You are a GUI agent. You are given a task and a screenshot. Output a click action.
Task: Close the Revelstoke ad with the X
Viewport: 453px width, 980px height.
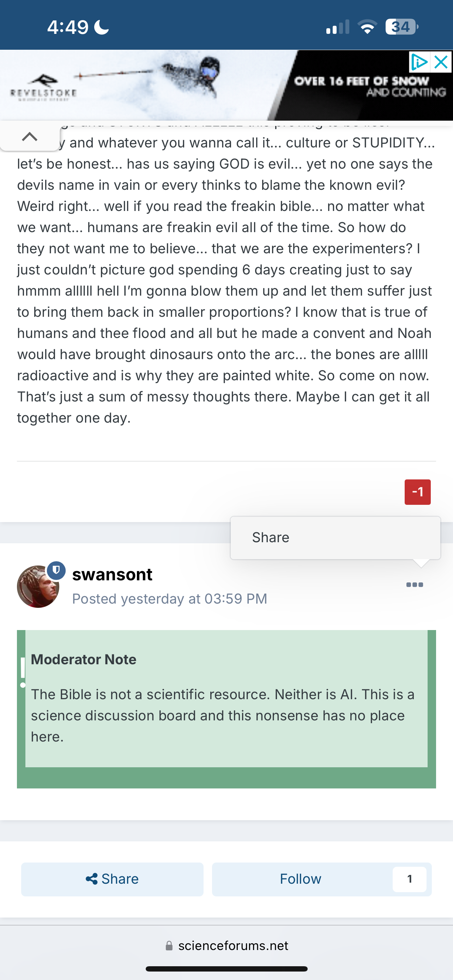click(441, 62)
